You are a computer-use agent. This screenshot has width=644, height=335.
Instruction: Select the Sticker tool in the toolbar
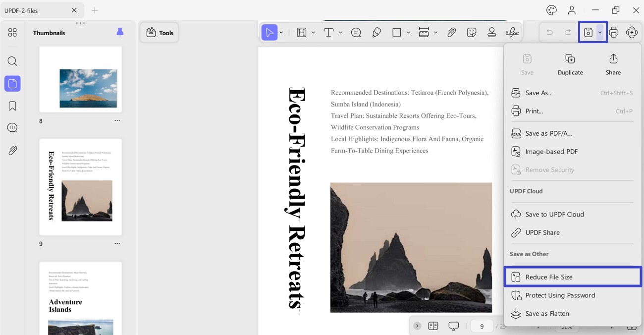tap(471, 32)
